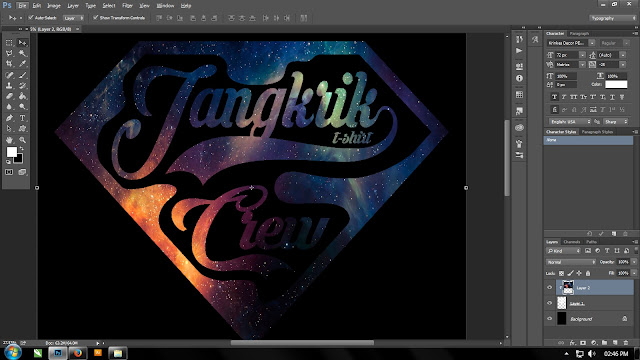The width and height of the screenshot is (640, 360).
Task: Hide Layer 1 visibility eye
Action: pyautogui.click(x=549, y=303)
